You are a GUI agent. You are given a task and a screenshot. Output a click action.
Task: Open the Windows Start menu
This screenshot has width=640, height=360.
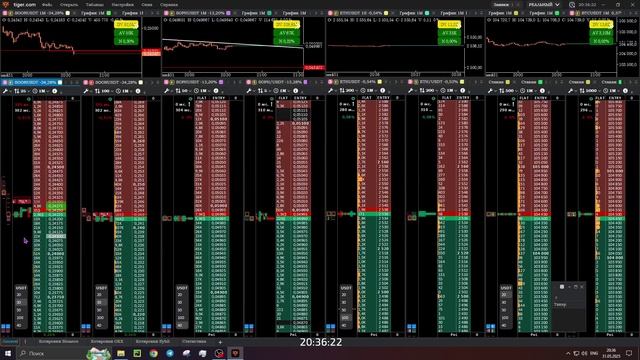pyautogui.click(x=8, y=353)
